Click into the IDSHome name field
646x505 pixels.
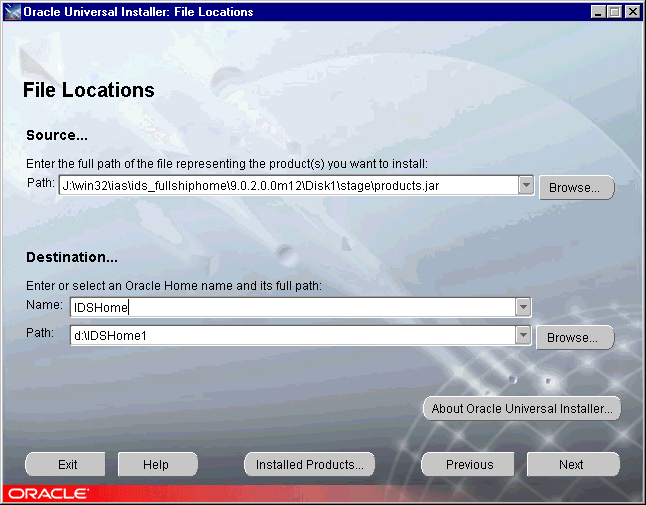click(x=293, y=307)
